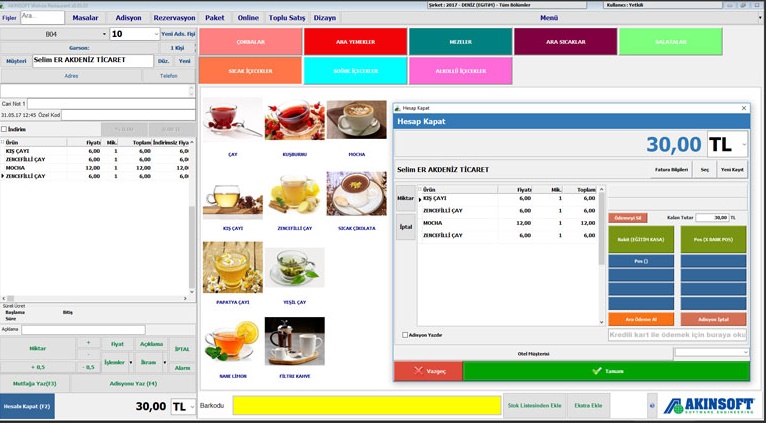The width and height of the screenshot is (769, 425).
Task: Select the ÇAY product image
Action: (x=233, y=120)
